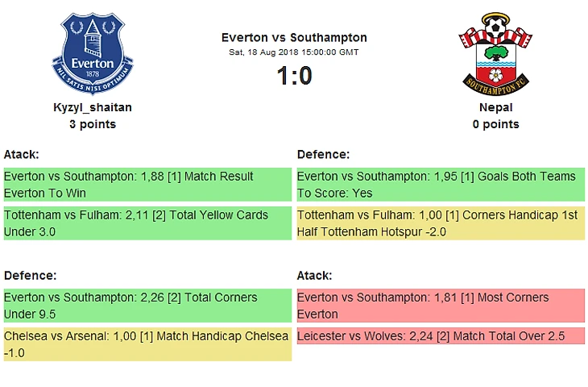Click right Defence: heading beside Atack
The image size is (588, 387).
(x=323, y=154)
